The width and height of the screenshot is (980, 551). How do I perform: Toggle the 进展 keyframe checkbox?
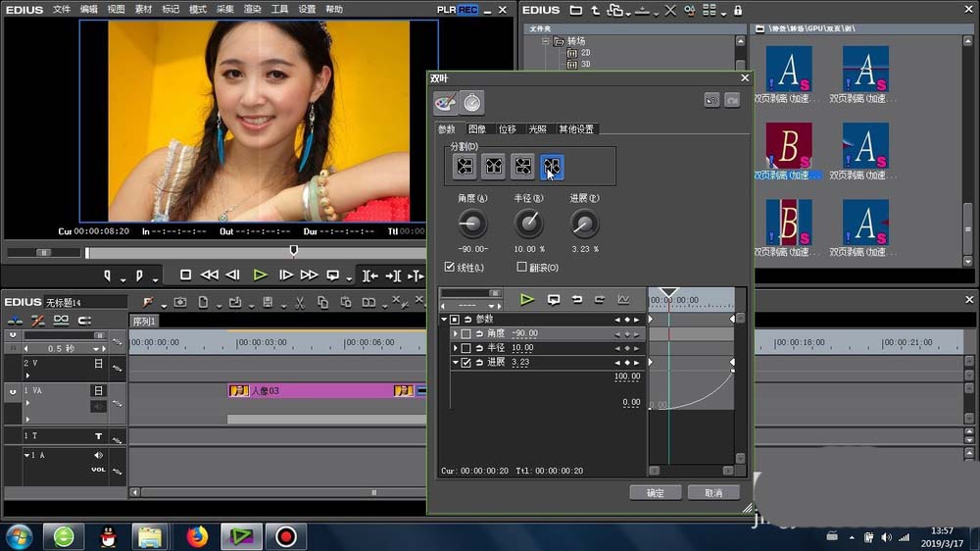pyautogui.click(x=465, y=363)
